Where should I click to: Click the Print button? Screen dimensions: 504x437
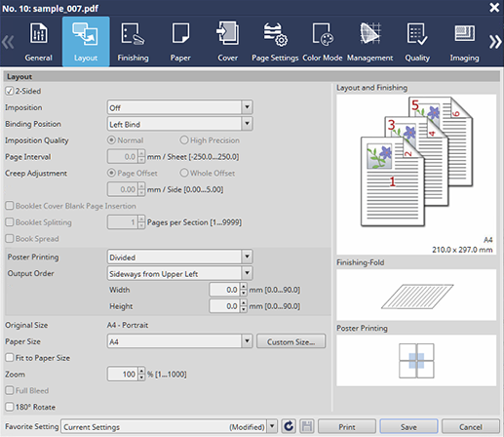point(347,426)
